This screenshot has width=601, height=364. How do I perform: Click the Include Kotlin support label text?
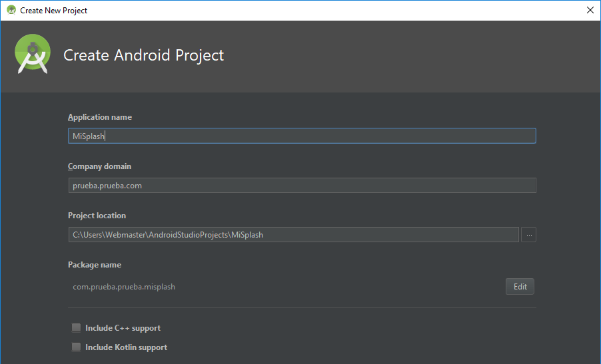[127, 347]
